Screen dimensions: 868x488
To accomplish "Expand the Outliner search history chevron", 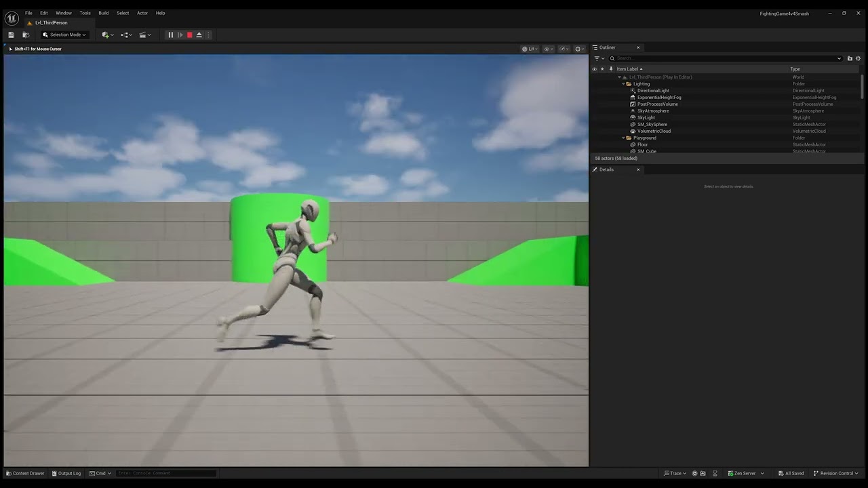I will pyautogui.click(x=840, y=58).
